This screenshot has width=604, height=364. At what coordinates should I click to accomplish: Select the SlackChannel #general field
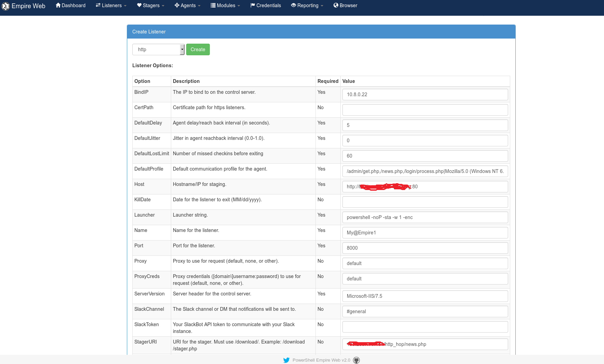tap(425, 311)
